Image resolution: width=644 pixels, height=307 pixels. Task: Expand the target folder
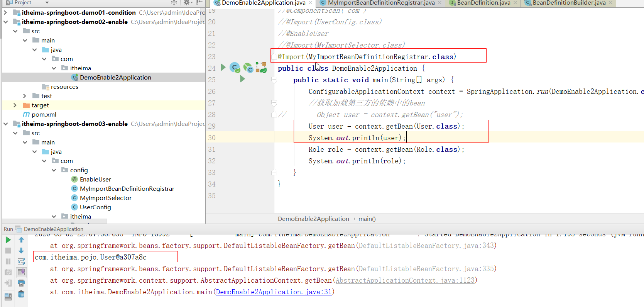[x=15, y=105]
